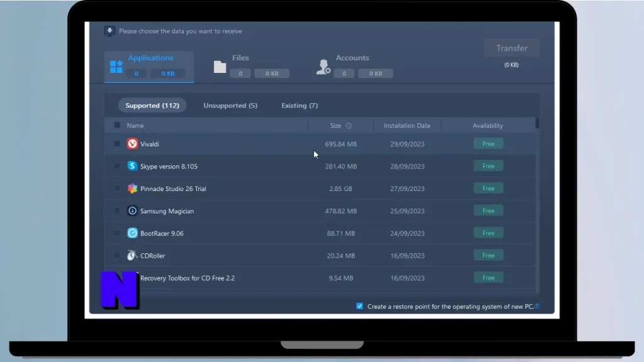Click the Samsung Magician app icon
The width and height of the screenshot is (644, 362).
(132, 211)
